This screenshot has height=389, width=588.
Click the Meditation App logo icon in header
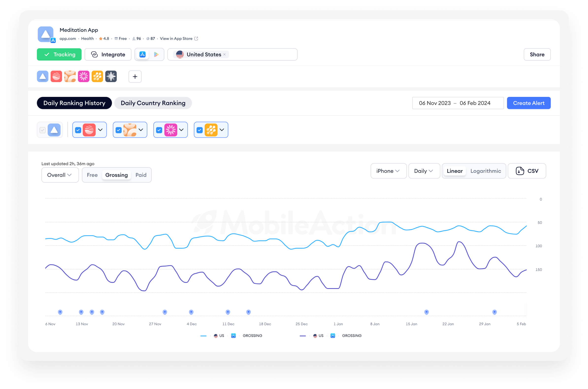pyautogui.click(x=46, y=34)
